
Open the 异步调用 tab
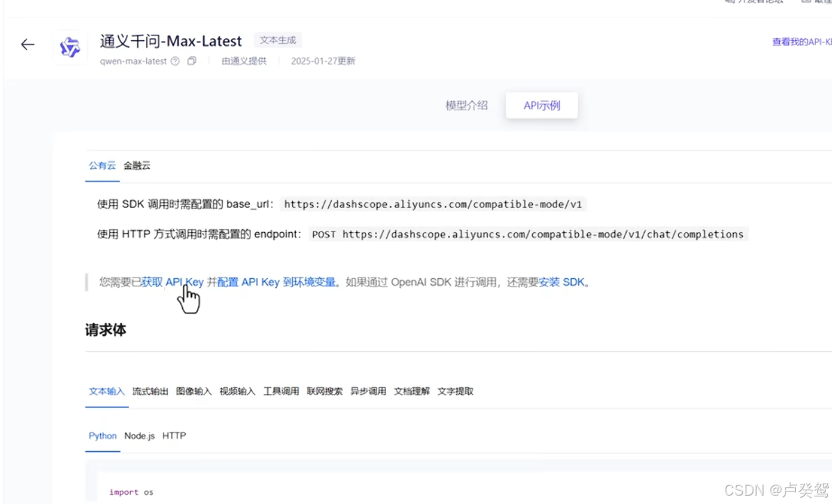coord(368,391)
